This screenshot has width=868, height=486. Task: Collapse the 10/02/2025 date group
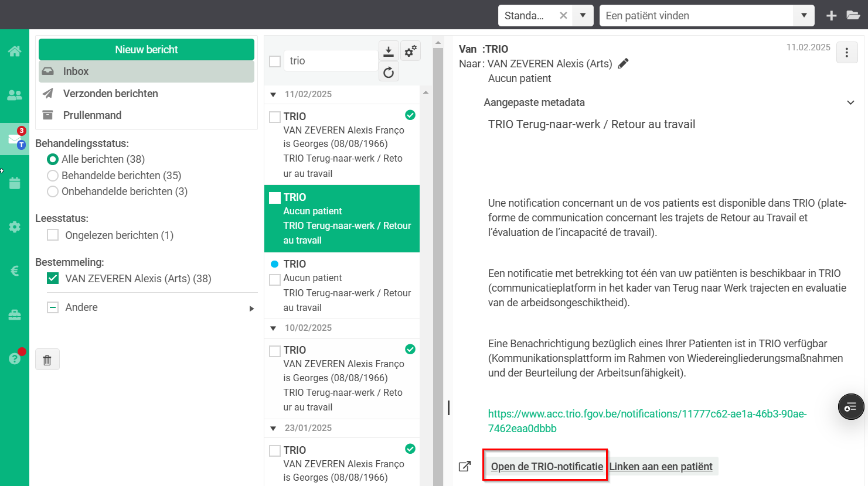(x=273, y=328)
